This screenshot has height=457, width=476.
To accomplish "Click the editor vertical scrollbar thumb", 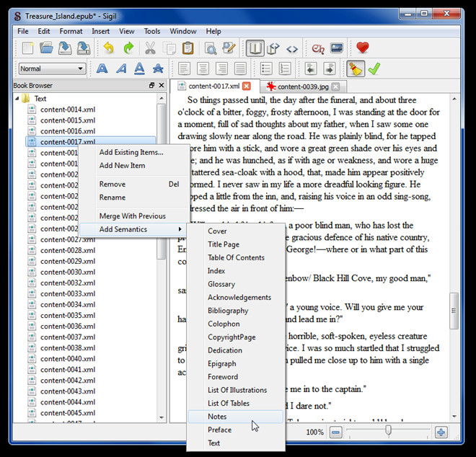I will tap(454, 311).
